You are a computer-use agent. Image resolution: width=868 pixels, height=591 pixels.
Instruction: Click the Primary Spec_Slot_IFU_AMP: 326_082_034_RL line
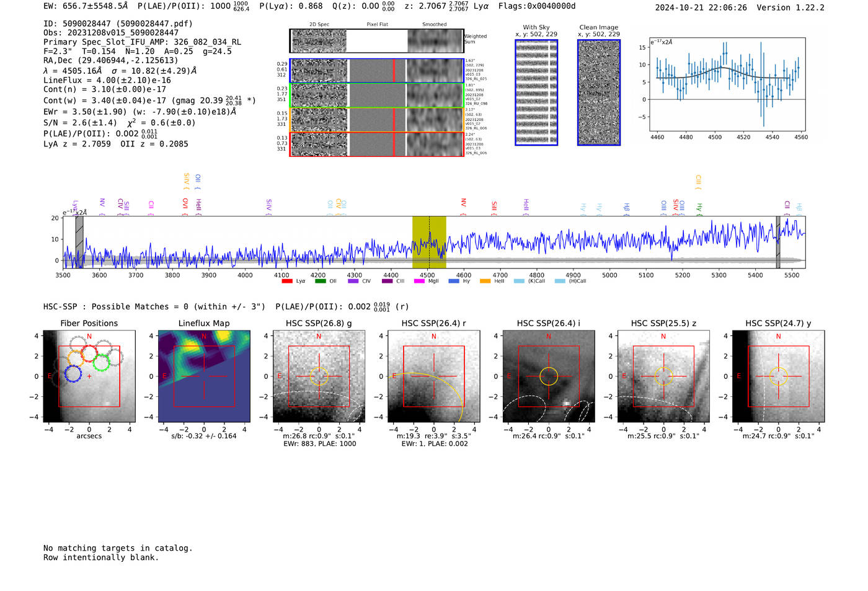coord(142,42)
